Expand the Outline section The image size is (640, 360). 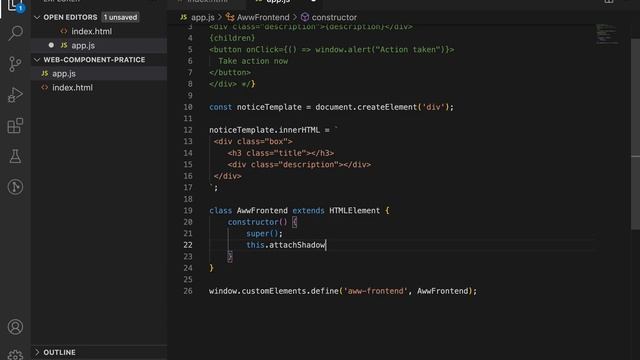click(37, 352)
